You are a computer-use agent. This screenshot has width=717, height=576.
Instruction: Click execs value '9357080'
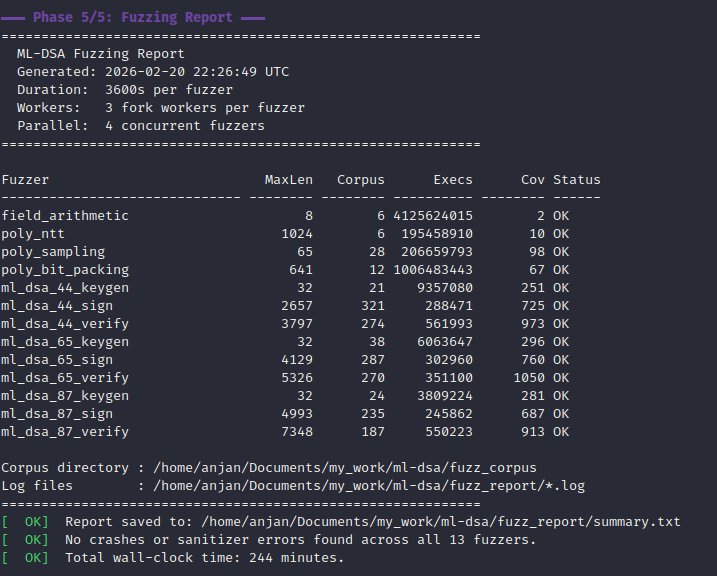tap(445, 288)
